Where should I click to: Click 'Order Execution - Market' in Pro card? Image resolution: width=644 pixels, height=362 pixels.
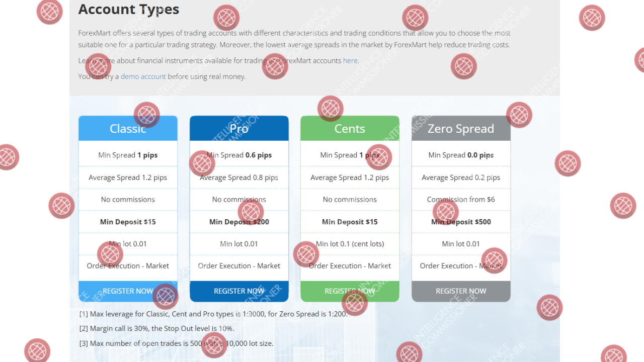pyautogui.click(x=239, y=266)
